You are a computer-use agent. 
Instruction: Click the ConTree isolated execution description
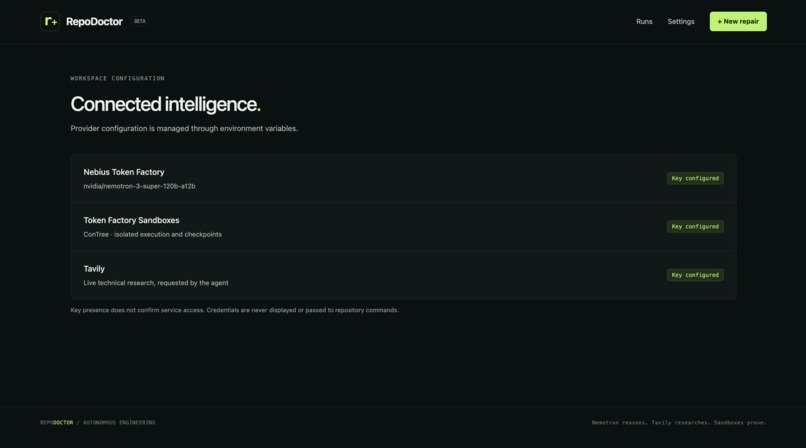click(153, 234)
